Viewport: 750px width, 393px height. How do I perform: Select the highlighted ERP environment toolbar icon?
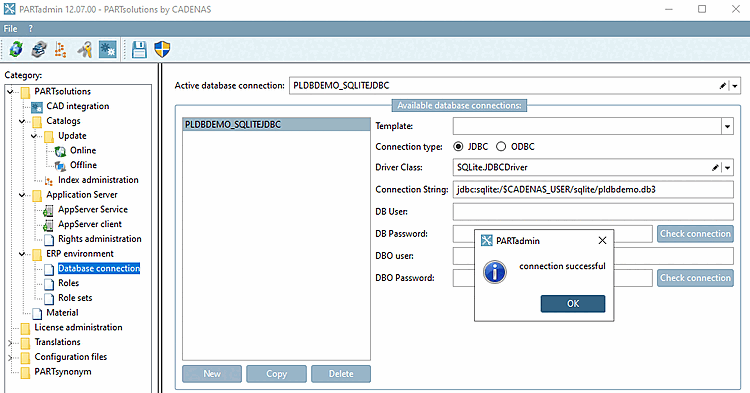[108, 49]
